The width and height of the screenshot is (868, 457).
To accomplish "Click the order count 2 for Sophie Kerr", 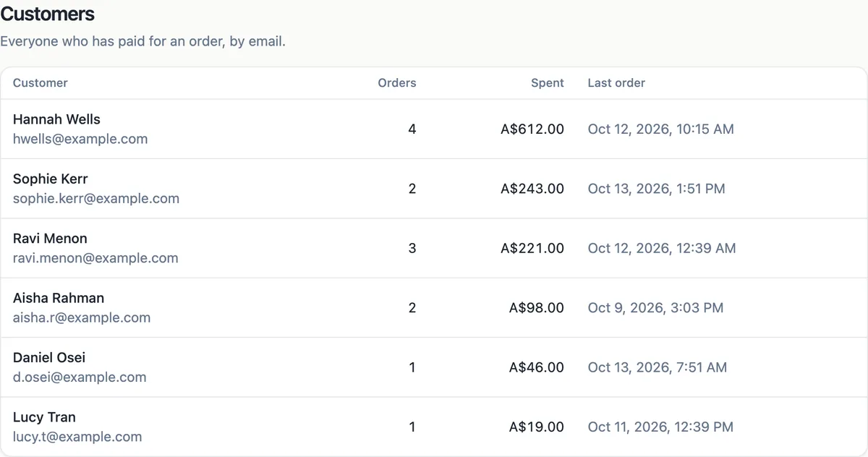I will click(412, 189).
